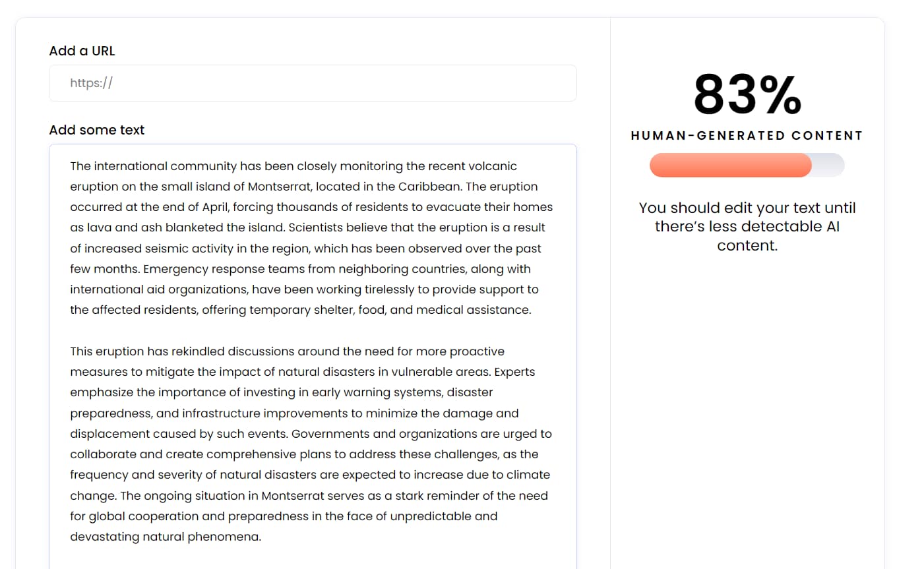Click the word 'April' in the first paragraph
The width and height of the screenshot is (924, 569).
(x=214, y=207)
